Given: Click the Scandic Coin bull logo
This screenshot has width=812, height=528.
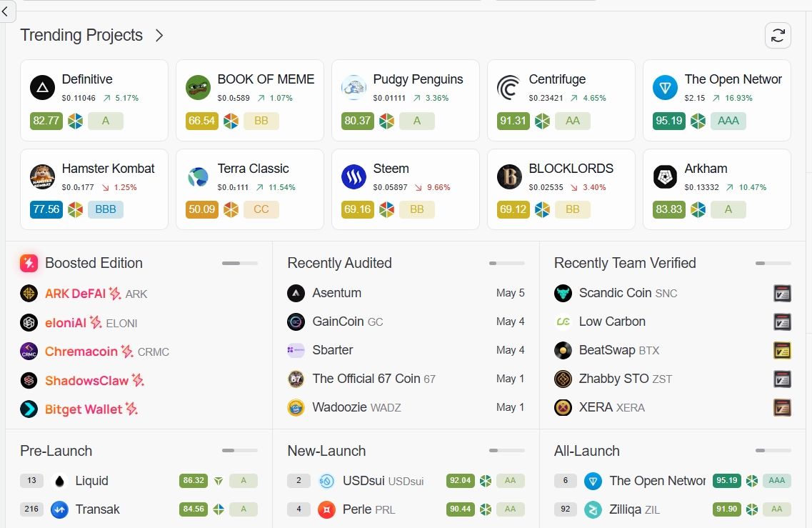Looking at the screenshot, I should (x=563, y=293).
